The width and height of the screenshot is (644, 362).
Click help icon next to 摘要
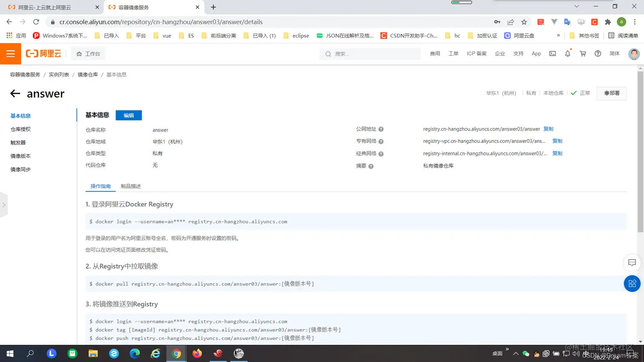tap(371, 166)
